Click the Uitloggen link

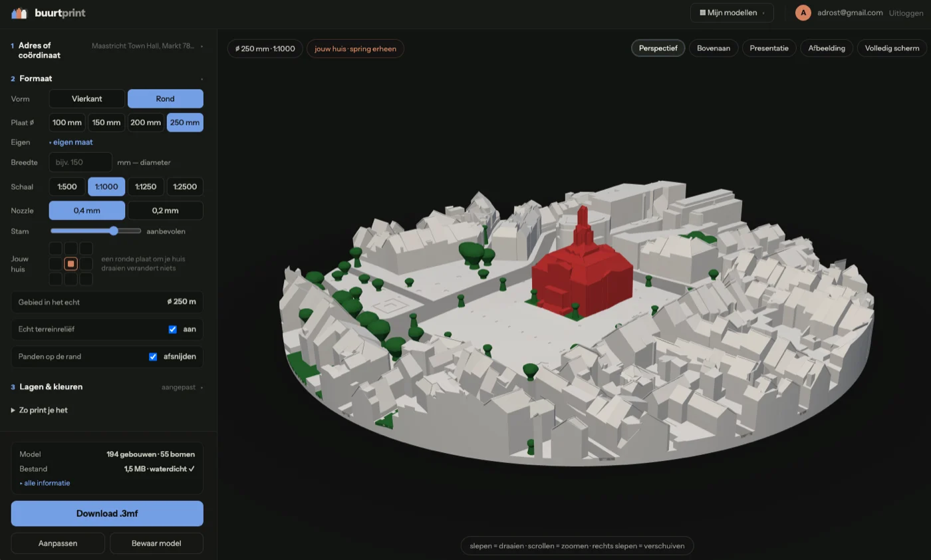click(x=906, y=13)
